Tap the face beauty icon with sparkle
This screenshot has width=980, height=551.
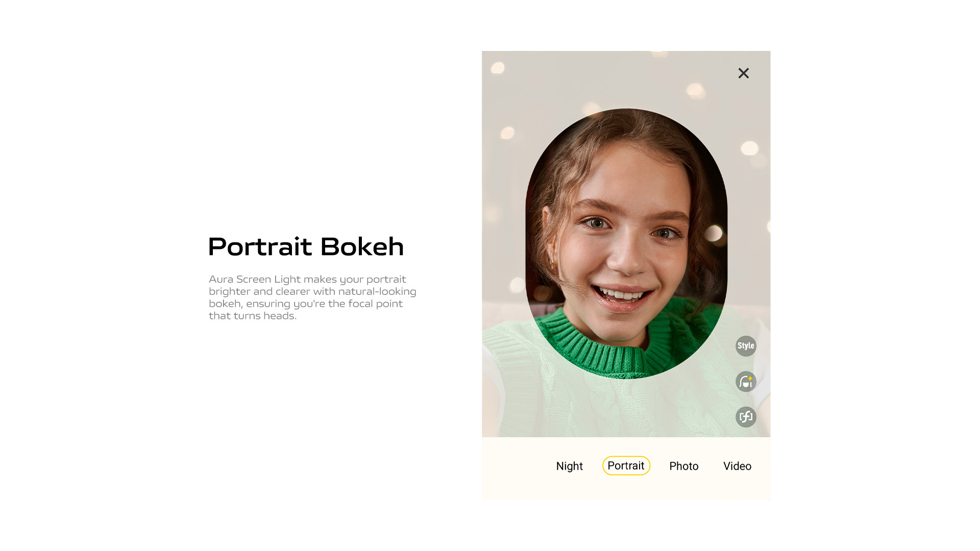pyautogui.click(x=746, y=382)
